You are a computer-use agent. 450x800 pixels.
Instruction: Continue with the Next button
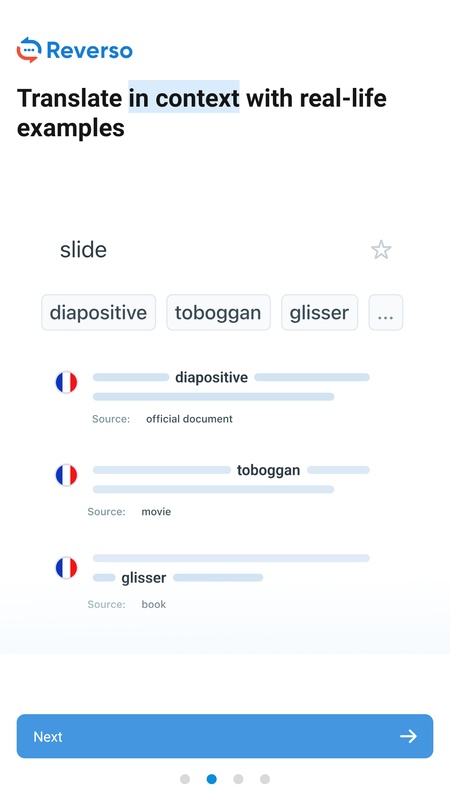[x=225, y=736]
